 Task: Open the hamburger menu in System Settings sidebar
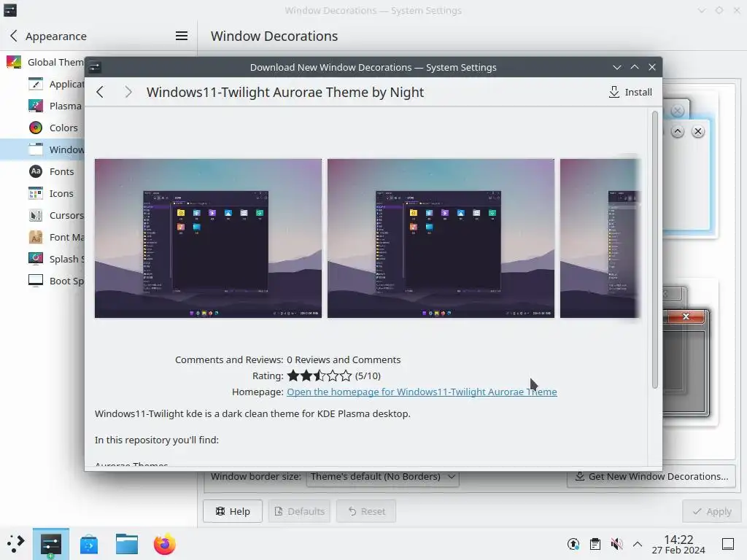(x=182, y=36)
